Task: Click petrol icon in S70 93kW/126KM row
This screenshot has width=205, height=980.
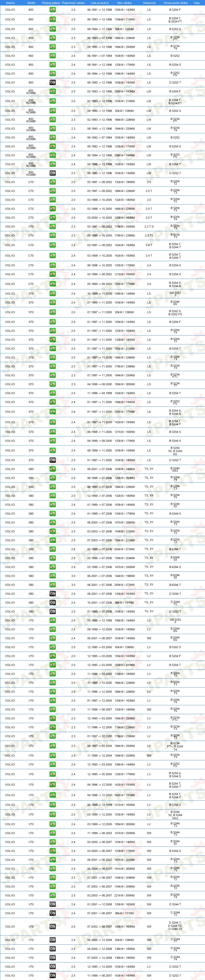Action: pos(53,312)
